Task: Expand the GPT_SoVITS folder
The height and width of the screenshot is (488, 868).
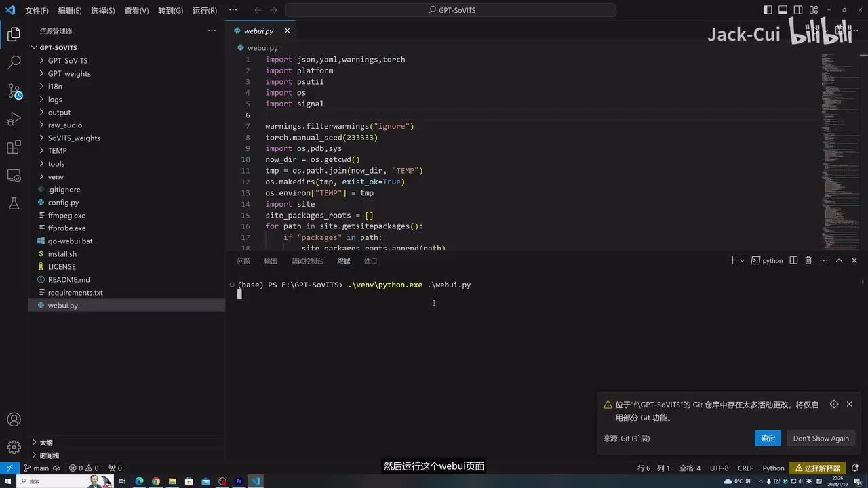Action: 67,61
